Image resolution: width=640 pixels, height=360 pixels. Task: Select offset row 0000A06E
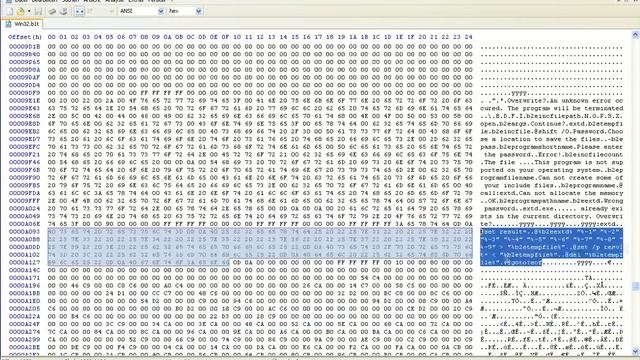[25, 224]
